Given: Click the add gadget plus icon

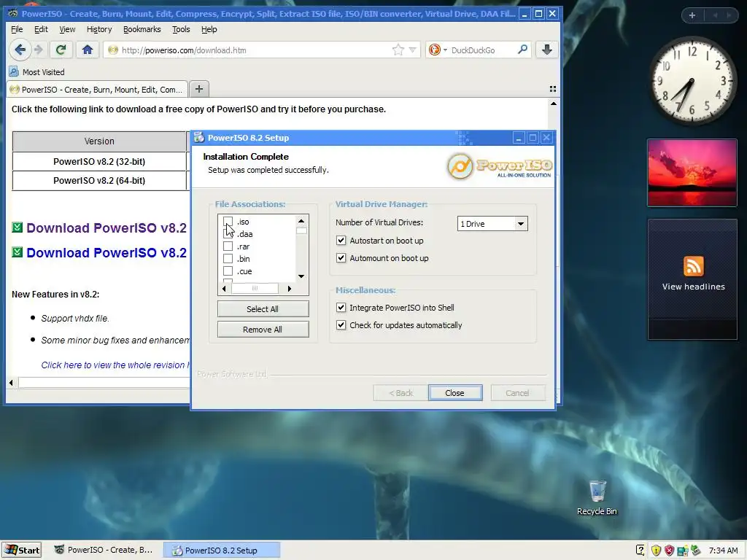Looking at the screenshot, I should [x=692, y=15].
